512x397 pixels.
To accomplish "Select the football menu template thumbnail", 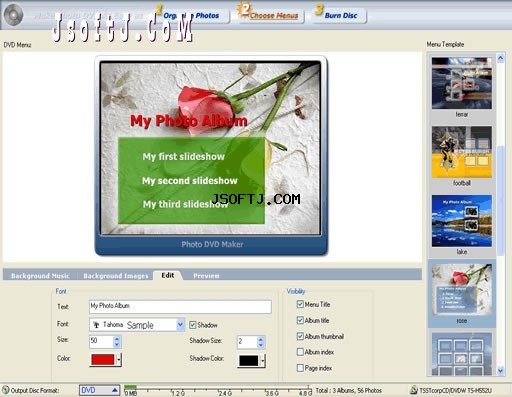I will coord(462,152).
